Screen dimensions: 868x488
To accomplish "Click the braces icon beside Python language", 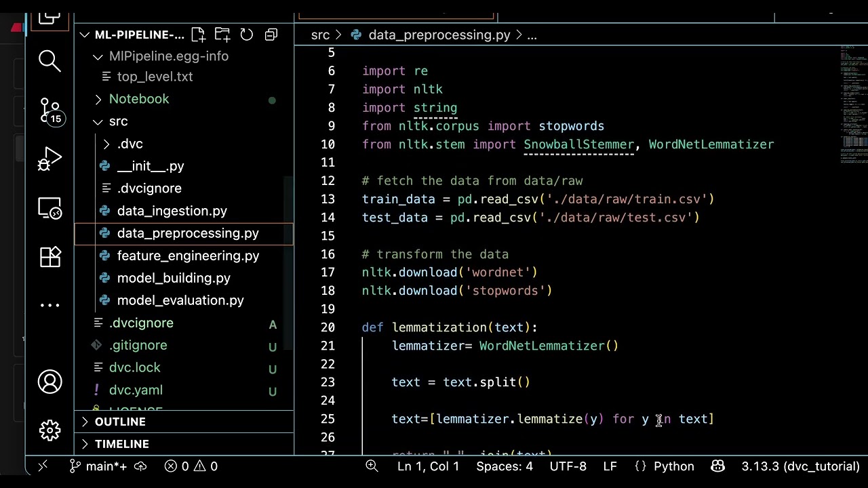I will click(641, 466).
